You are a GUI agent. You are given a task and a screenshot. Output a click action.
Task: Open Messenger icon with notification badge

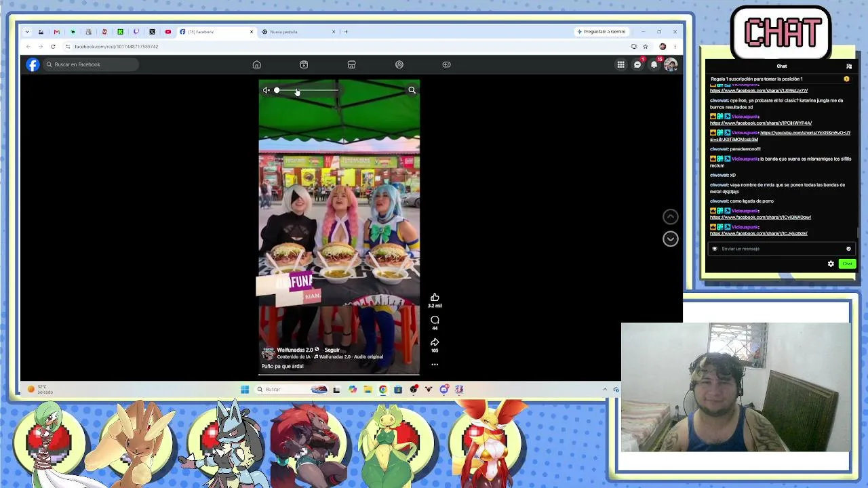coord(637,64)
